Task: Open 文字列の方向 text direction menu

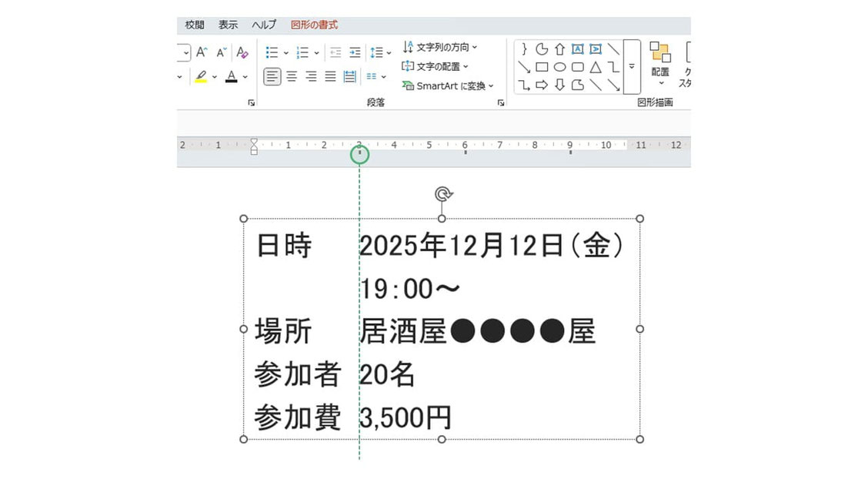Action: [440, 47]
